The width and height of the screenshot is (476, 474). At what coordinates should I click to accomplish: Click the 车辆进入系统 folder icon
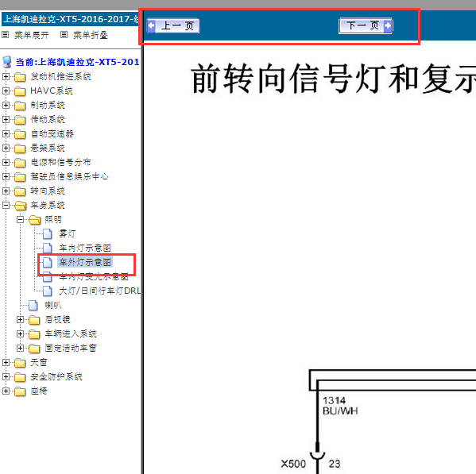point(34,334)
